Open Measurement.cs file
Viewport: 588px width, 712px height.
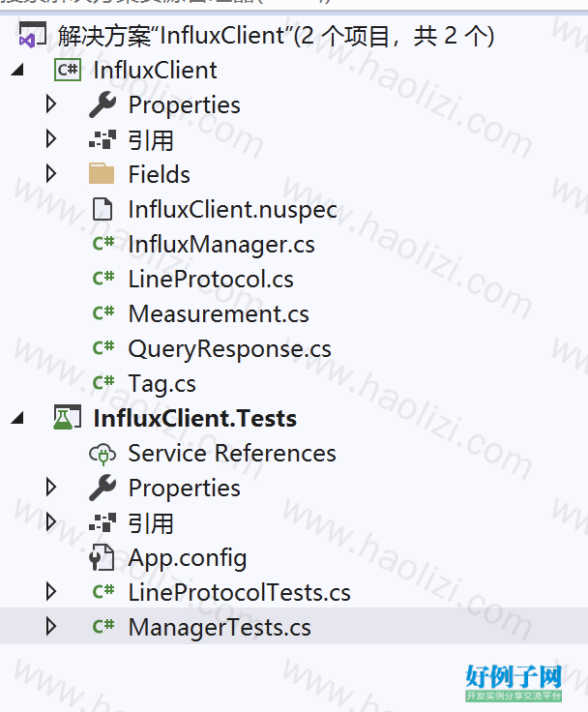point(219,313)
